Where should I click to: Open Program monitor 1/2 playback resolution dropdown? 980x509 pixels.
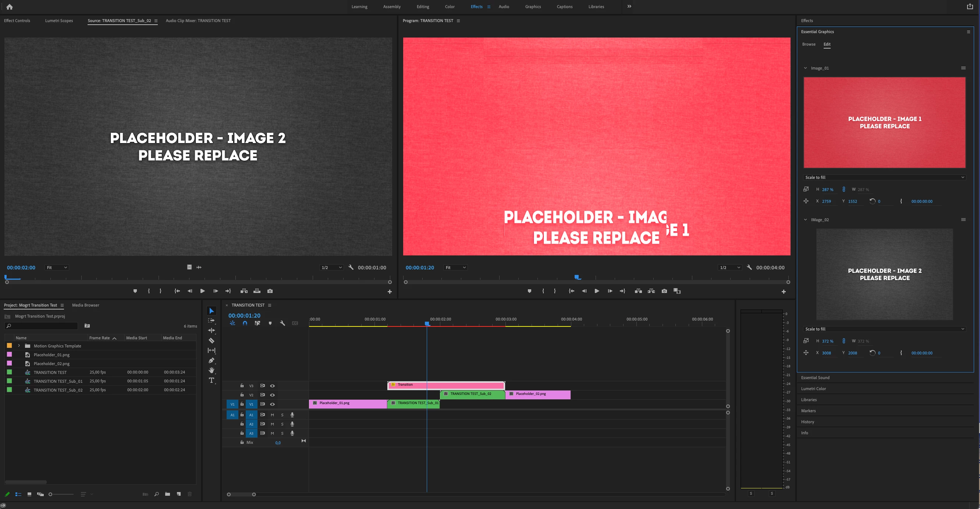click(730, 268)
